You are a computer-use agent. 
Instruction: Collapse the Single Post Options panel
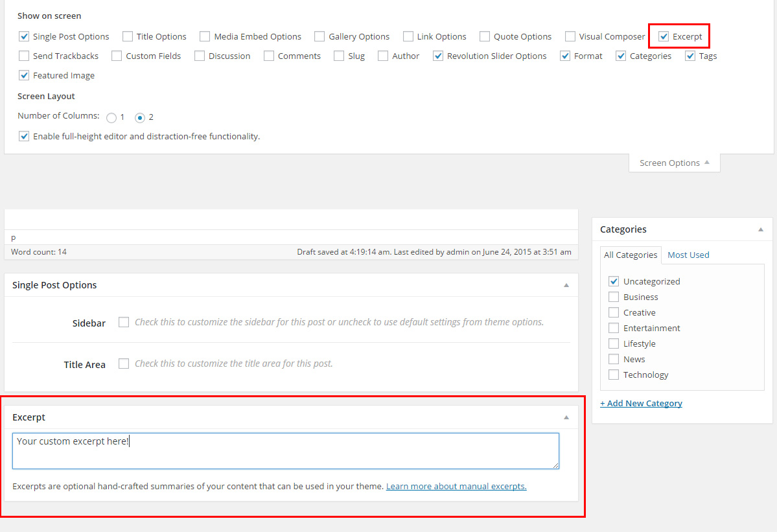coord(566,285)
